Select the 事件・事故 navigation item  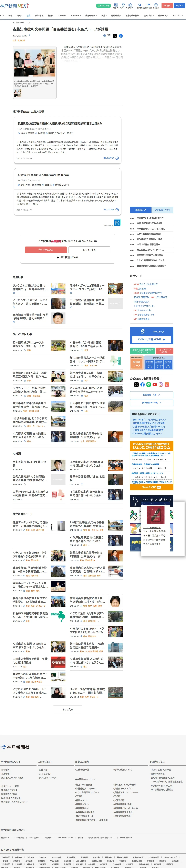point(39,15)
